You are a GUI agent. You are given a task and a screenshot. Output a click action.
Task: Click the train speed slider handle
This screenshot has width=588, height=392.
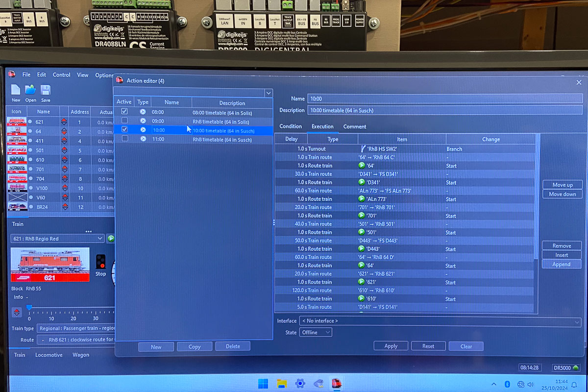pos(29,308)
